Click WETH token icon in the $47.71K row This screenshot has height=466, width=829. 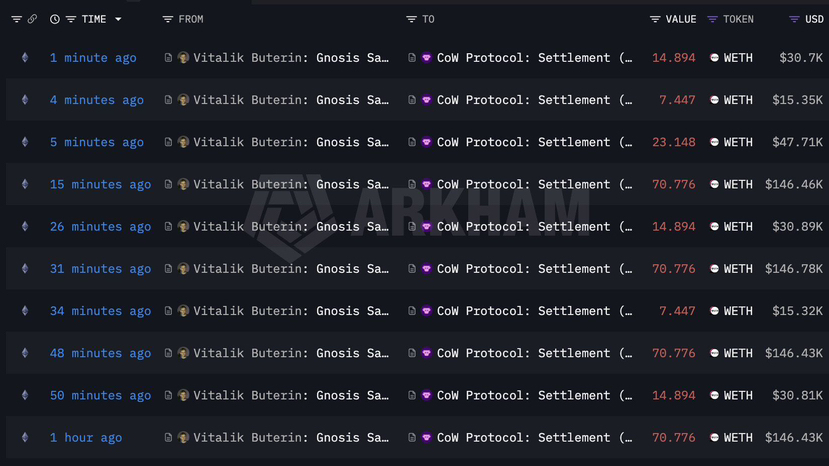pos(714,142)
